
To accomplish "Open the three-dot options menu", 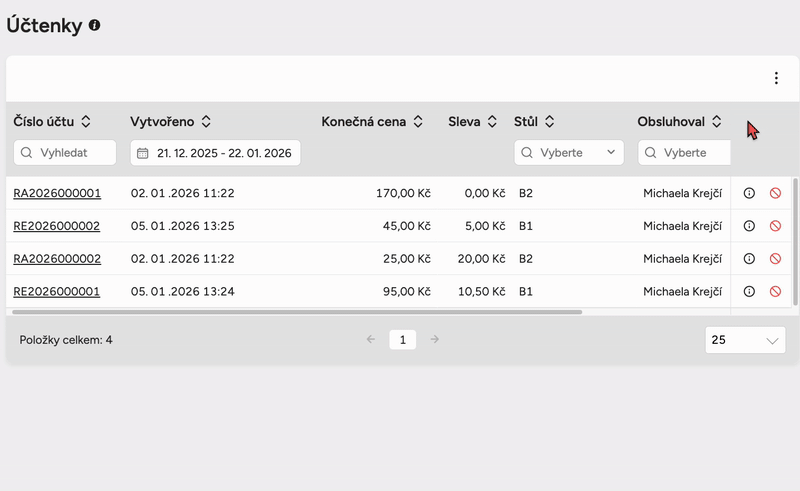I will coord(776,78).
